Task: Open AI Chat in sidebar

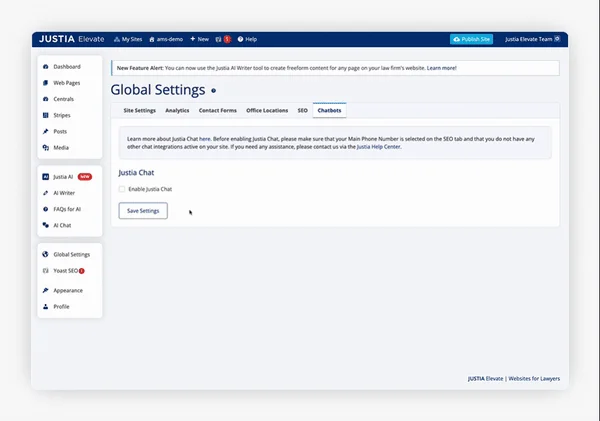Action: (63, 225)
